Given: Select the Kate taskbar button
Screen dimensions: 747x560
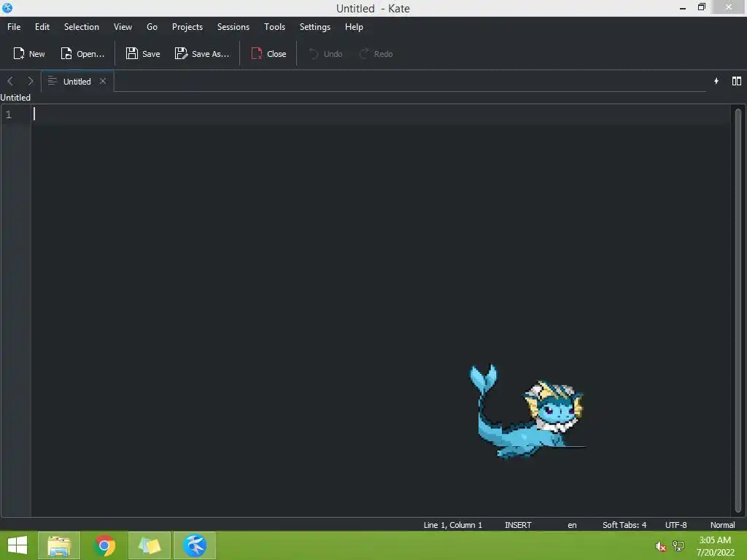Looking at the screenshot, I should (x=195, y=545).
